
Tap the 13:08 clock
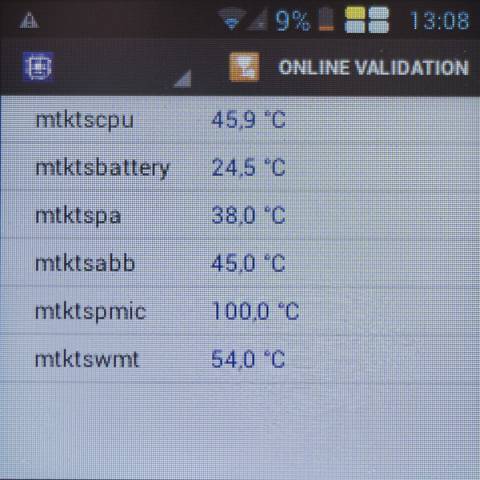click(x=440, y=21)
